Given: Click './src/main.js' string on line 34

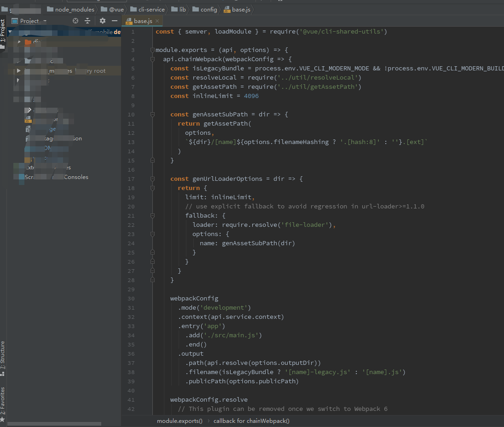Looking at the screenshot, I should [x=231, y=335].
